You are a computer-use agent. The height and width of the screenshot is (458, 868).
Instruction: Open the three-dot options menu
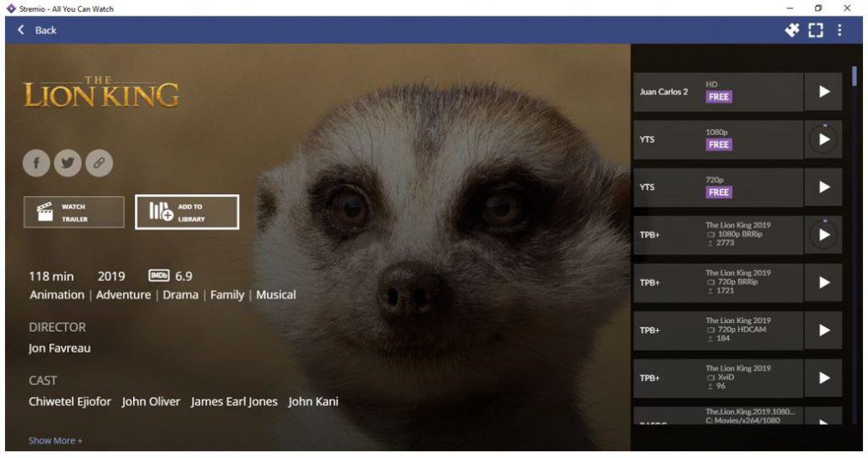[840, 30]
